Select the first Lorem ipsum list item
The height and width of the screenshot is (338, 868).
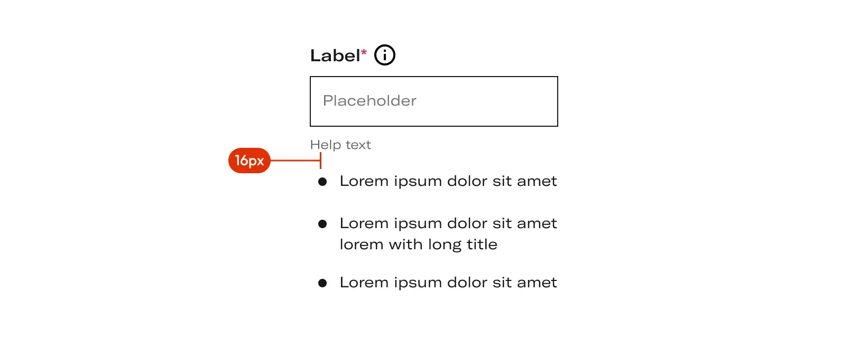(x=448, y=181)
